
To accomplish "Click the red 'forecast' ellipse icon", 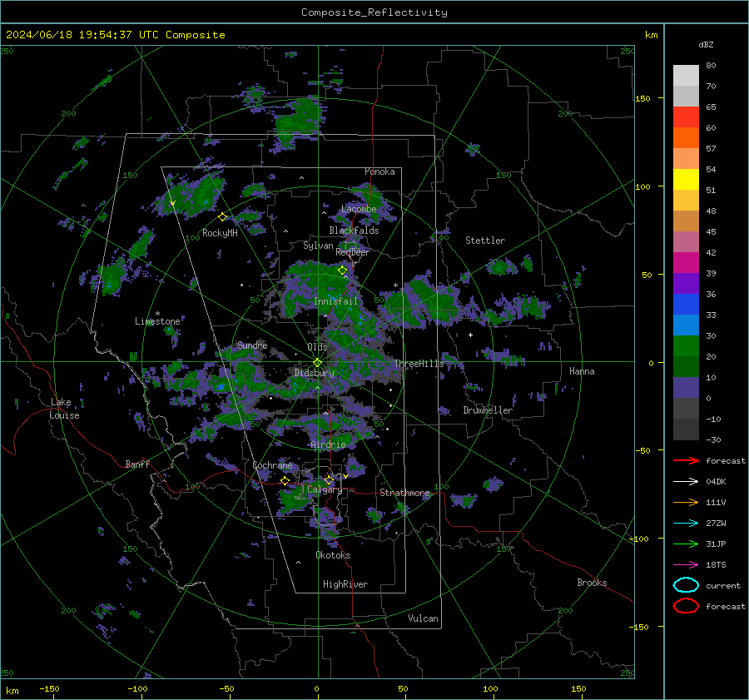I will point(686,606).
